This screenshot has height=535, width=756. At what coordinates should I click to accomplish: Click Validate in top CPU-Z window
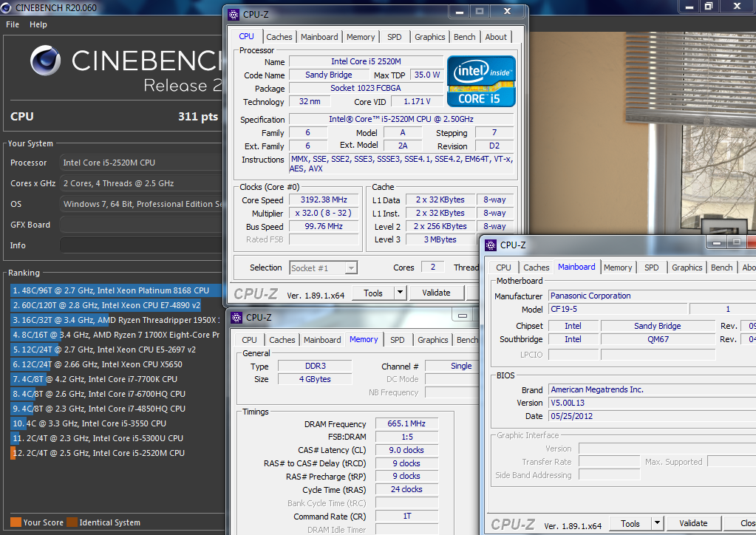[x=436, y=293]
